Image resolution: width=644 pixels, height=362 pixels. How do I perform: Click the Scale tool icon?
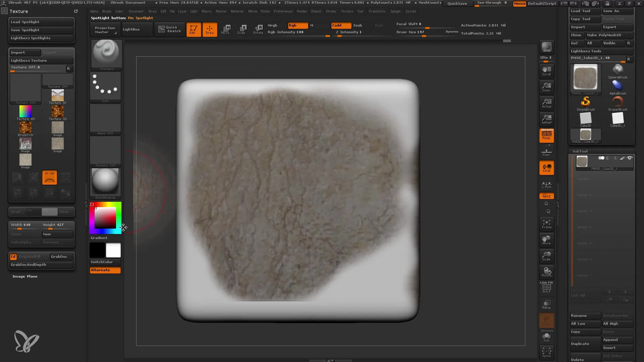coord(243,29)
